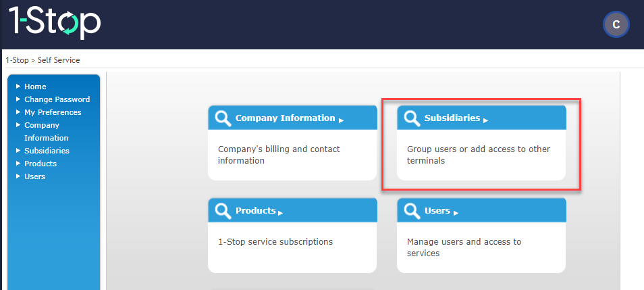Select Subsidiaries in sidebar menu
Image resolution: width=644 pixels, height=290 pixels.
click(47, 151)
